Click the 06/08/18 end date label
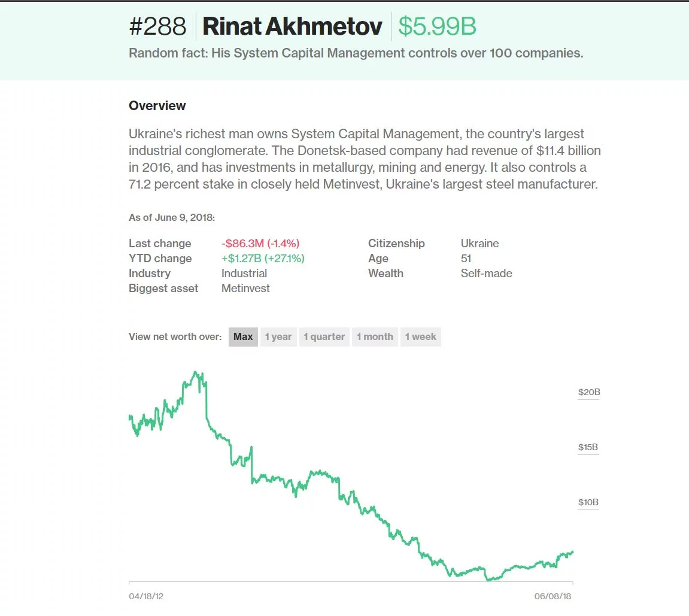The width and height of the screenshot is (689, 616). [x=553, y=596]
